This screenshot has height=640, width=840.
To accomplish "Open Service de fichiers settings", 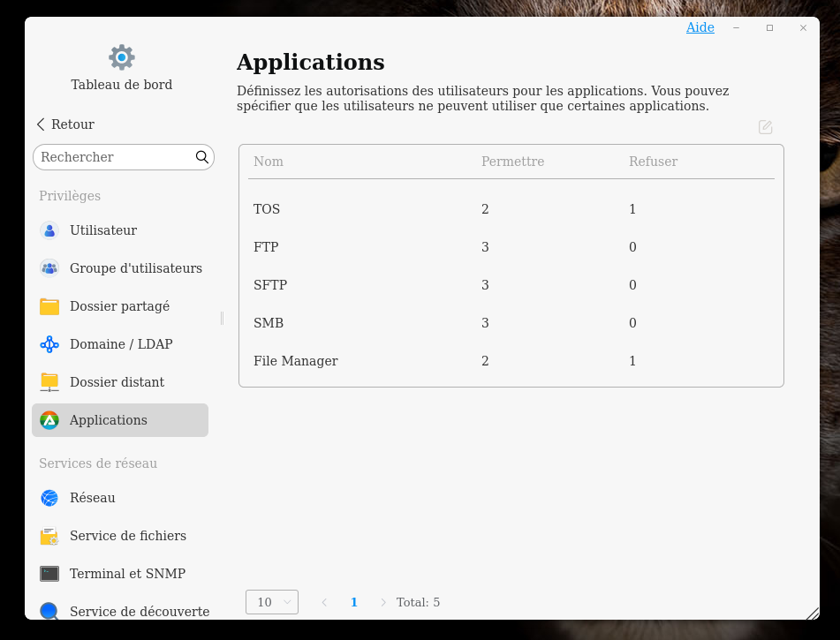I will pos(127,536).
